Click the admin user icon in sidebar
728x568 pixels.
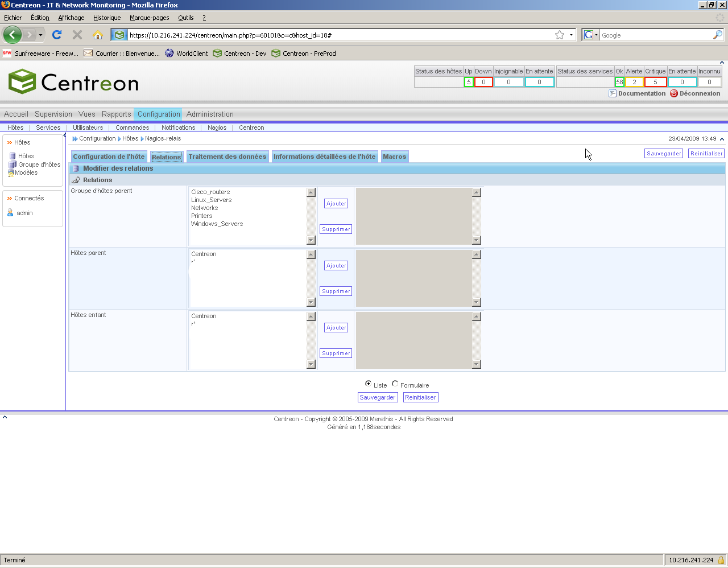pyautogui.click(x=10, y=213)
